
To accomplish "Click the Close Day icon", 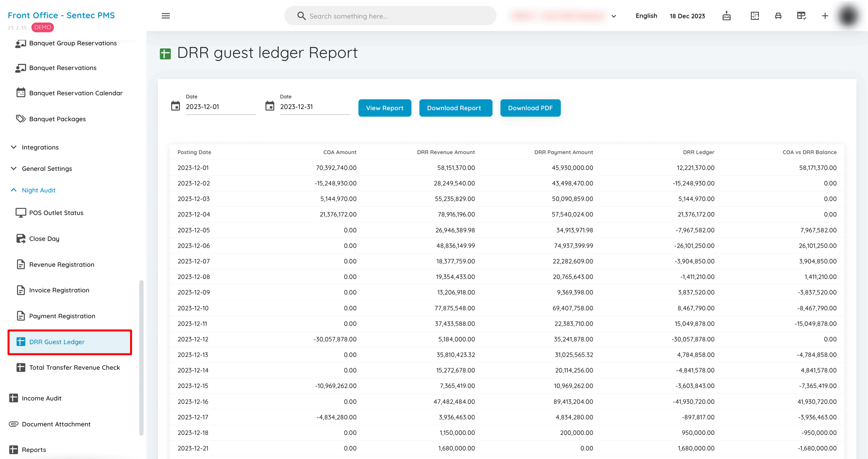I will 20,239.
